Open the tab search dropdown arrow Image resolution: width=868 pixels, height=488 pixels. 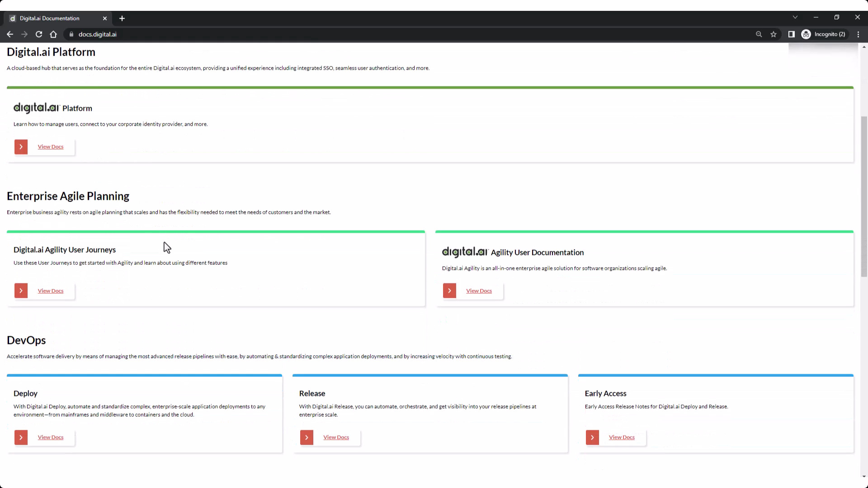795,17
